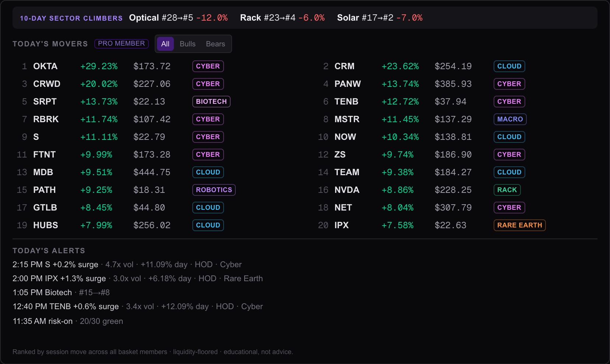Click the $444.75 price for MDB
The image size is (610, 364).
click(x=152, y=172)
